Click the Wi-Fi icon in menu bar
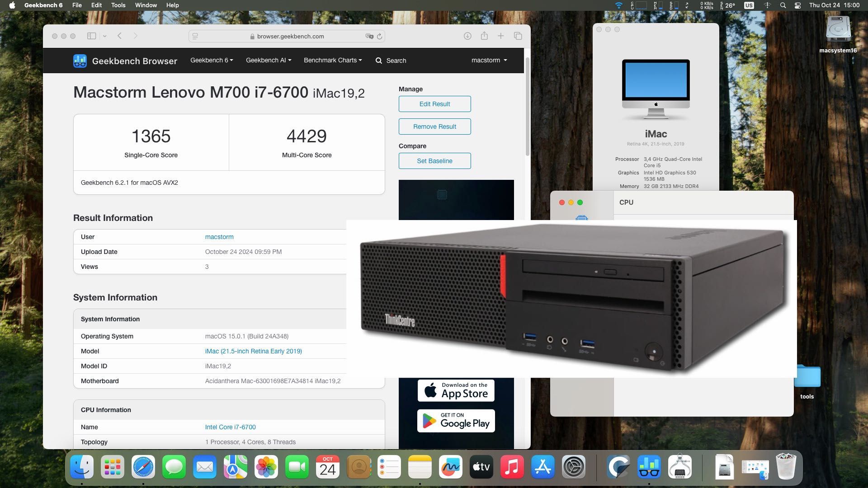The height and width of the screenshot is (488, 868). pyautogui.click(x=619, y=5)
